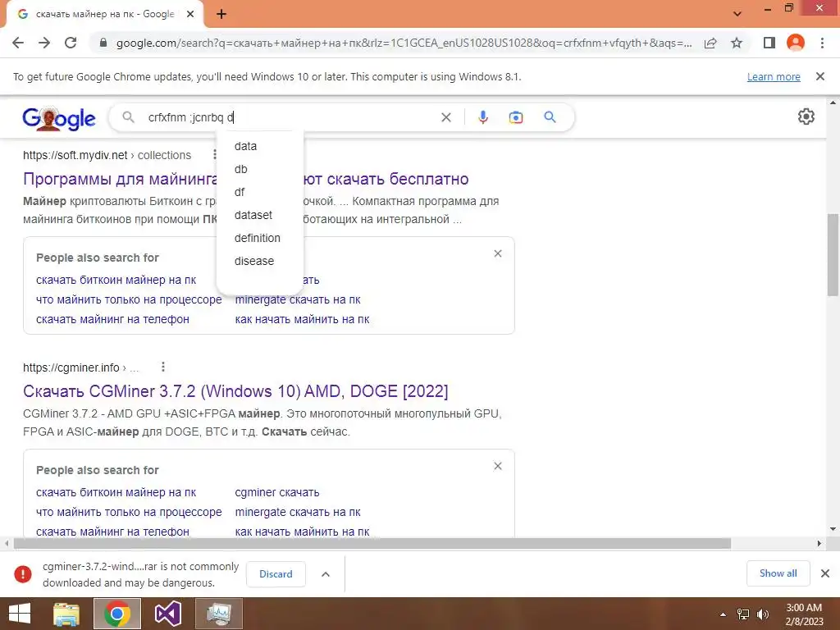Open the Chrome side panel
Image resolution: width=840 pixels, height=630 pixels.
click(x=769, y=43)
